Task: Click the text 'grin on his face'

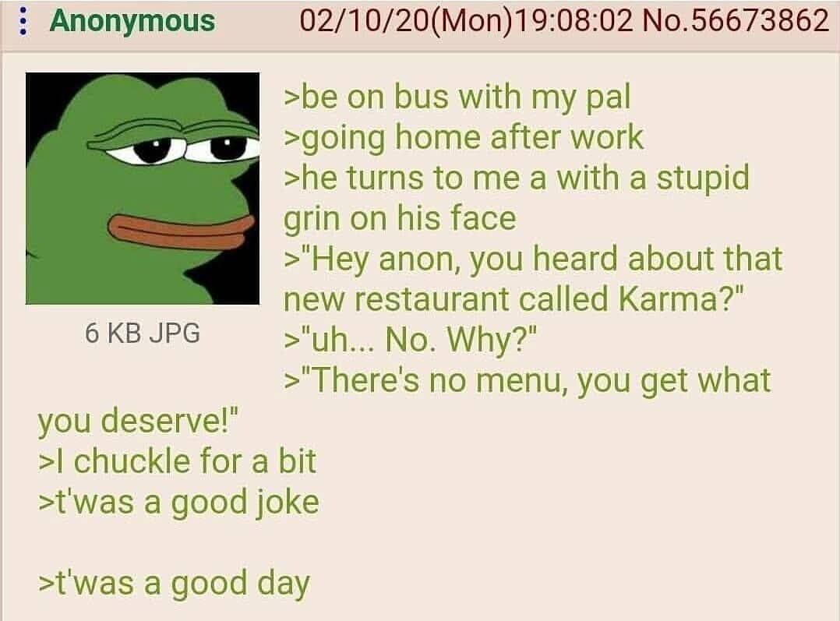Action: point(401,219)
